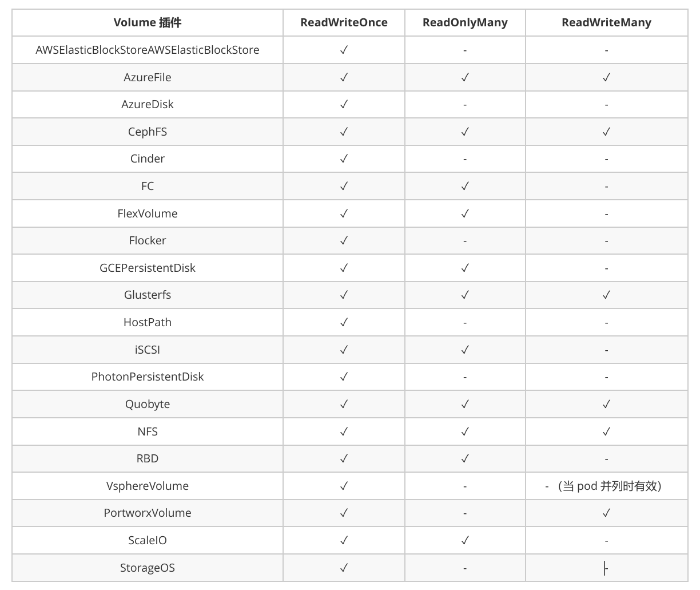Click the StorageOS plugin name cell
700x590 pixels.
point(148,568)
